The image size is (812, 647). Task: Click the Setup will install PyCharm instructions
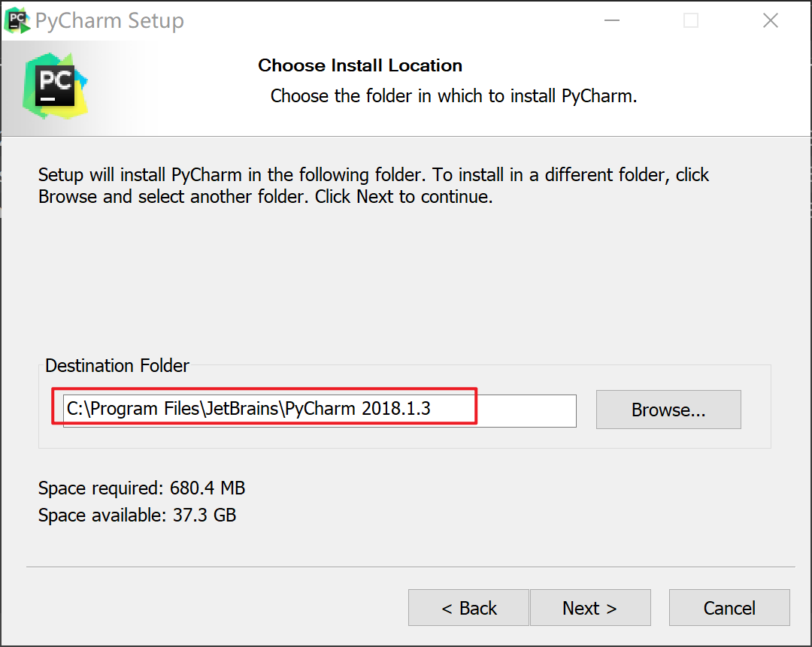pyautogui.click(x=374, y=186)
